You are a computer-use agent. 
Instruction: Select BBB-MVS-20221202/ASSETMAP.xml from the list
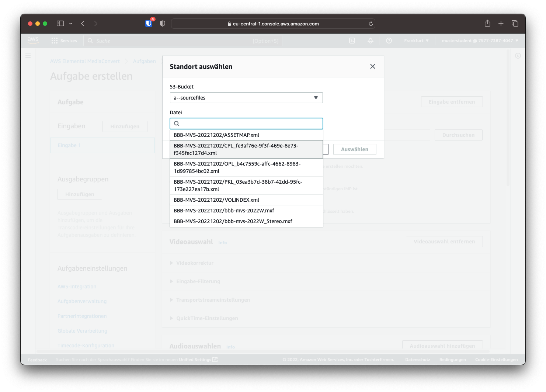pyautogui.click(x=246, y=135)
